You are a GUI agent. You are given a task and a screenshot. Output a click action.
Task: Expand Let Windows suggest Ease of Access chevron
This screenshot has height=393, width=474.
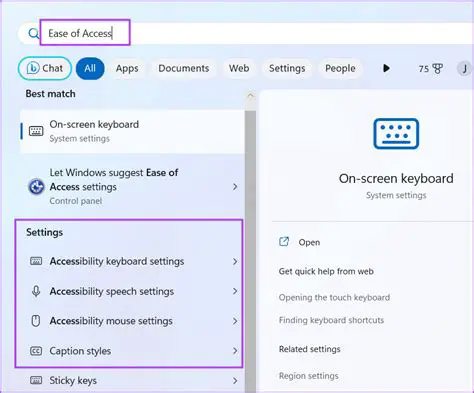(235, 187)
